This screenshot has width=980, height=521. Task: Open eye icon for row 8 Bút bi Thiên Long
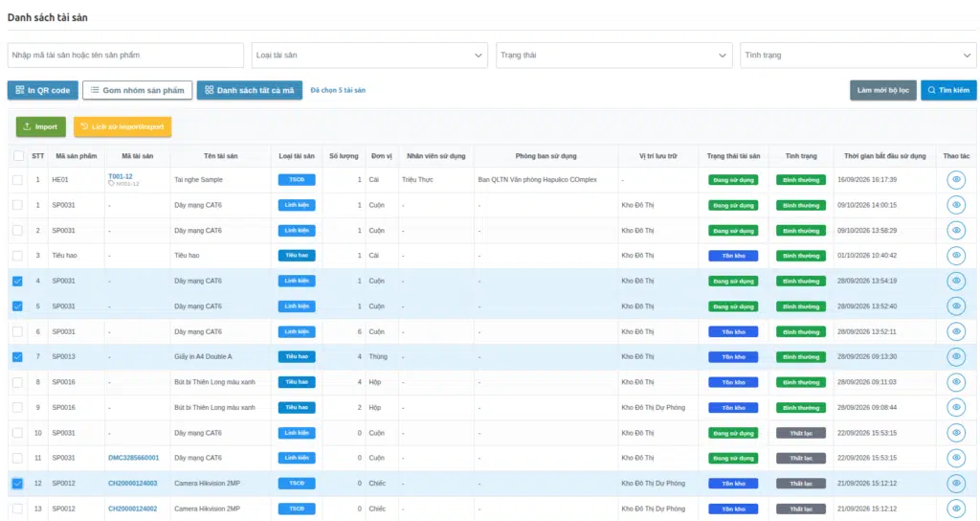click(956, 382)
